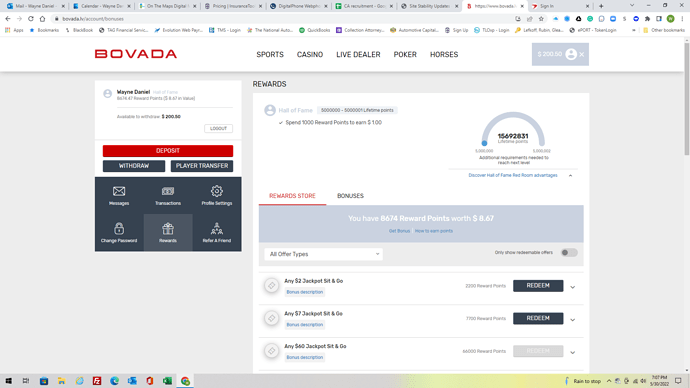Click the Get Bonus link
690x388 pixels.
click(x=399, y=231)
